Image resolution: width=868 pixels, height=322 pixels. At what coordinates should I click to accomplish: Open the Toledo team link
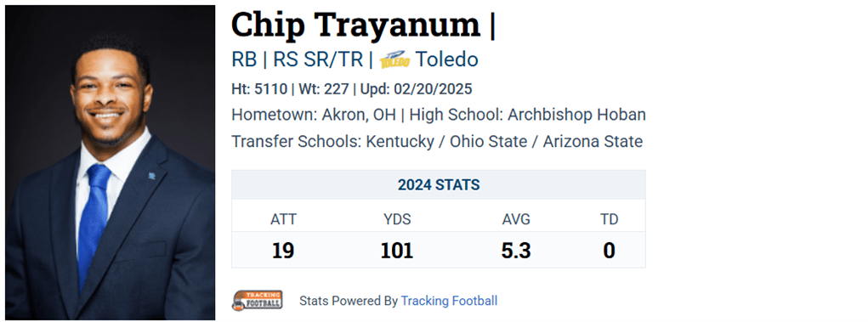446,59
